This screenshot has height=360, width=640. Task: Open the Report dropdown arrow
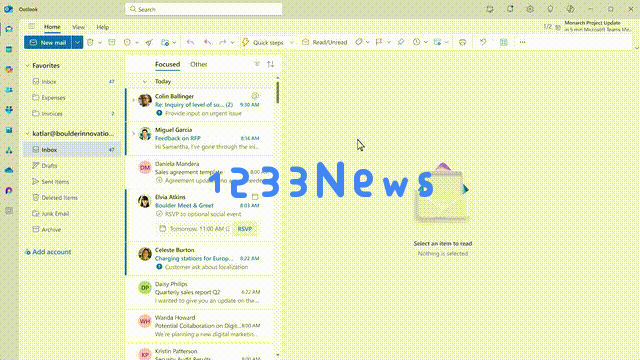click(137, 42)
